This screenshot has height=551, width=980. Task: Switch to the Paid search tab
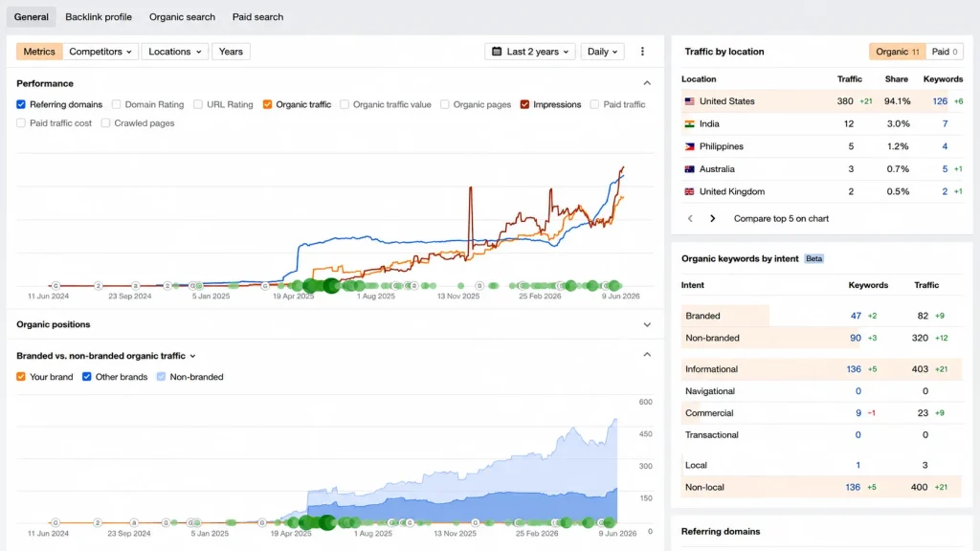point(257,17)
